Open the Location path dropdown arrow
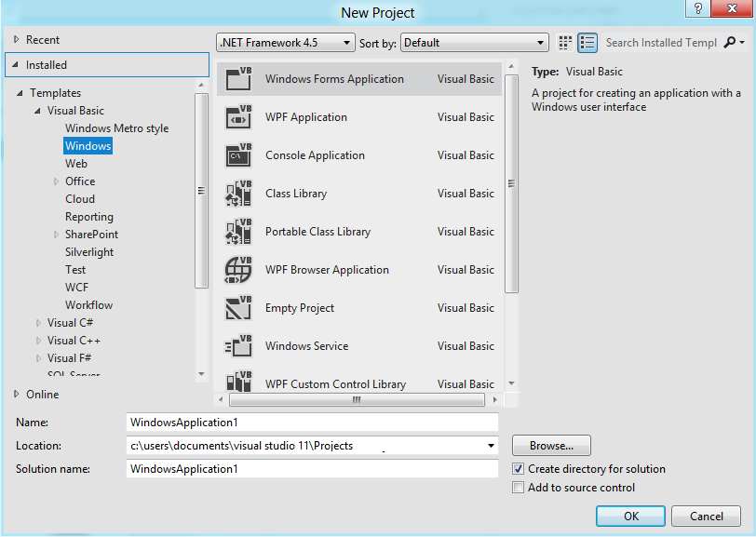This screenshot has width=756, height=537. click(491, 446)
